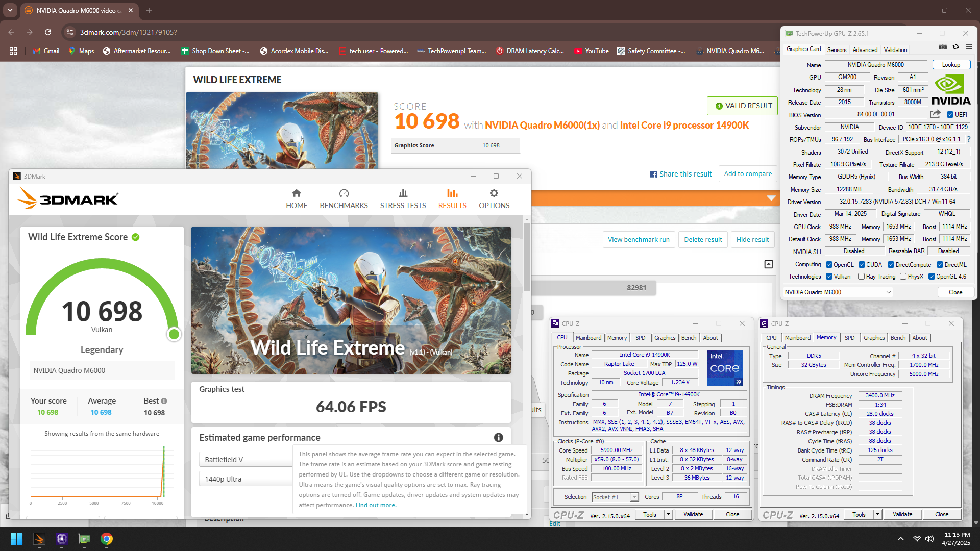This screenshot has height=551, width=980.
Task: Click Find out more link
Action: coord(376,505)
